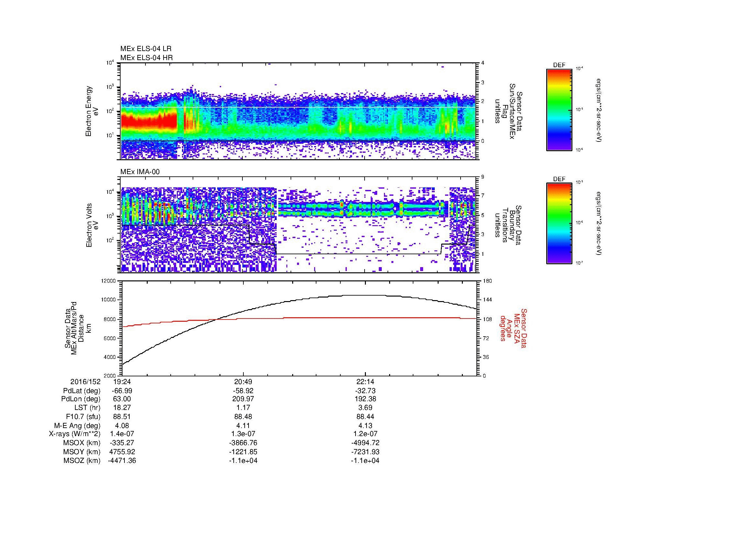Click the 'F10.7 (sfu)' row label
This screenshot has width=756, height=534.
point(83,417)
